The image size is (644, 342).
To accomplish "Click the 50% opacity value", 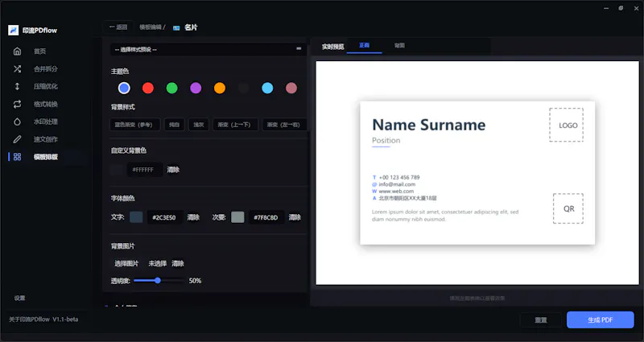I will click(x=195, y=281).
